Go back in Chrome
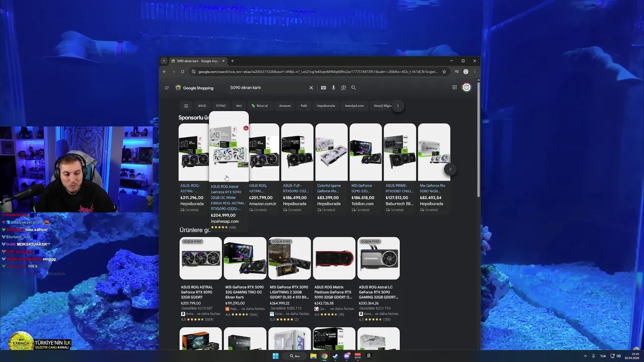 [x=165, y=71]
